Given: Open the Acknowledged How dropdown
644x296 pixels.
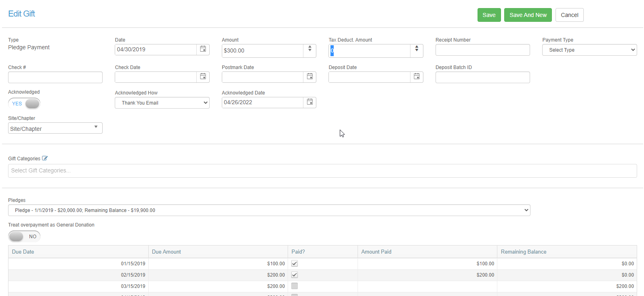Looking at the screenshot, I should coord(162,103).
